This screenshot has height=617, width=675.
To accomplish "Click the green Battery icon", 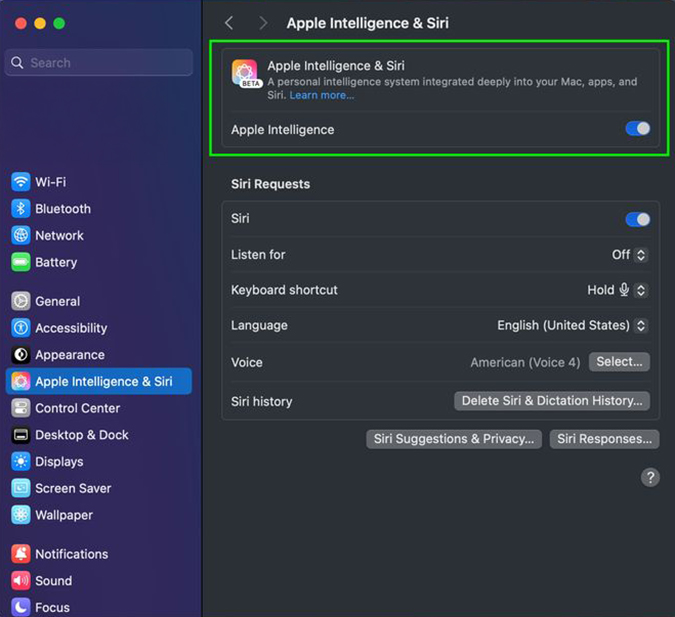I will pos(21,262).
